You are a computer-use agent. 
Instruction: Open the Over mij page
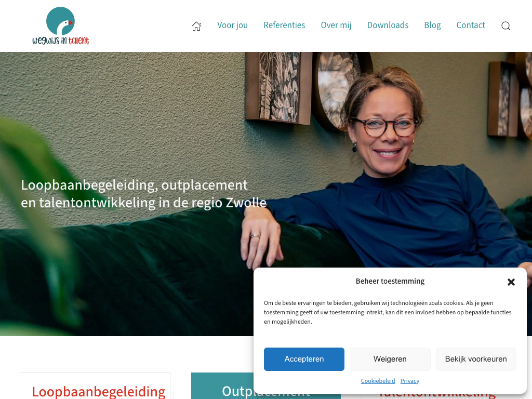tap(336, 25)
